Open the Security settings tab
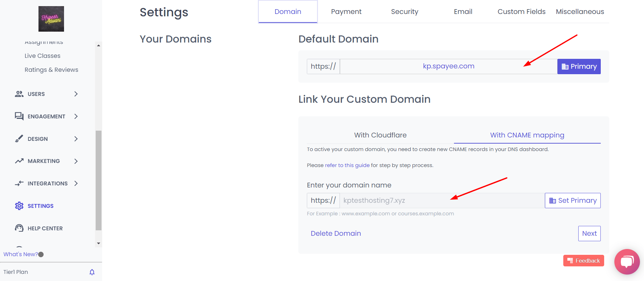 coord(404,12)
